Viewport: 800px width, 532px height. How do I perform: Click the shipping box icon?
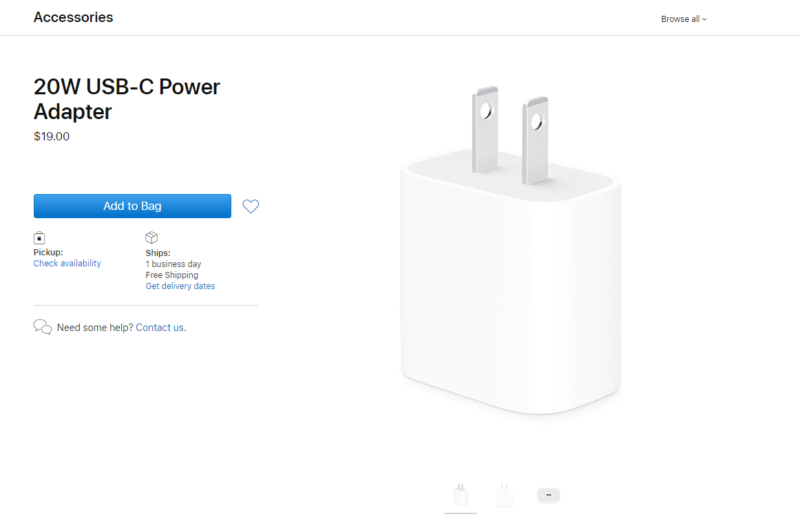pyautogui.click(x=151, y=237)
